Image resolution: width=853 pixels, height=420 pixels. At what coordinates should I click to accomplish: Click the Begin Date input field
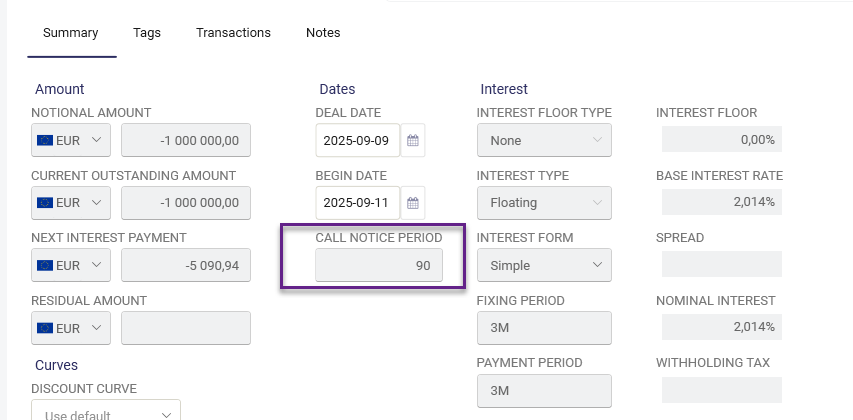[358, 203]
